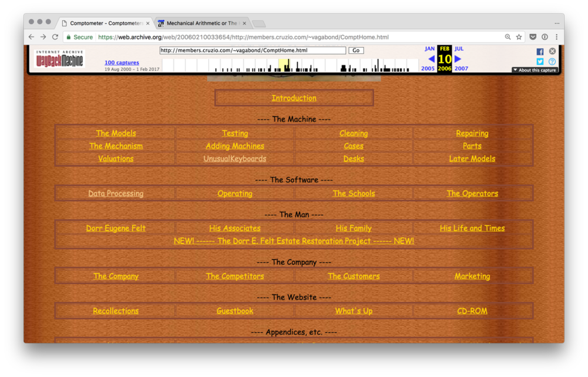Go back using the browser back arrow
The width and height of the screenshot is (588, 377).
coord(32,37)
